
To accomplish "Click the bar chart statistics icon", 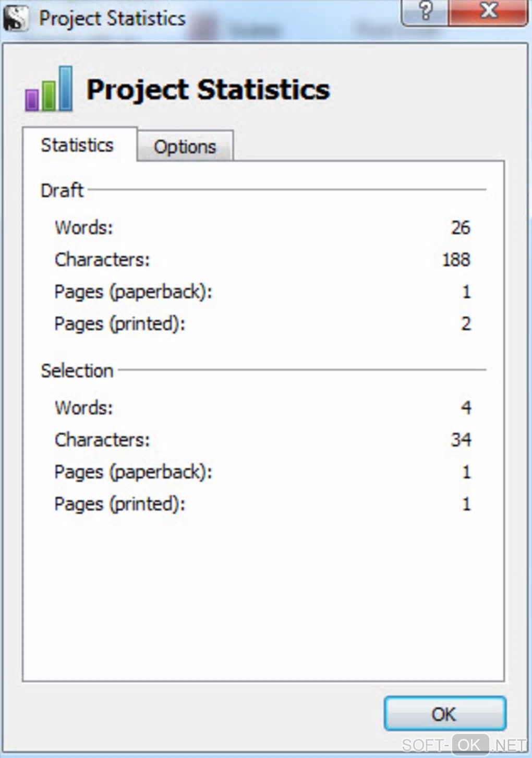I will pos(49,89).
